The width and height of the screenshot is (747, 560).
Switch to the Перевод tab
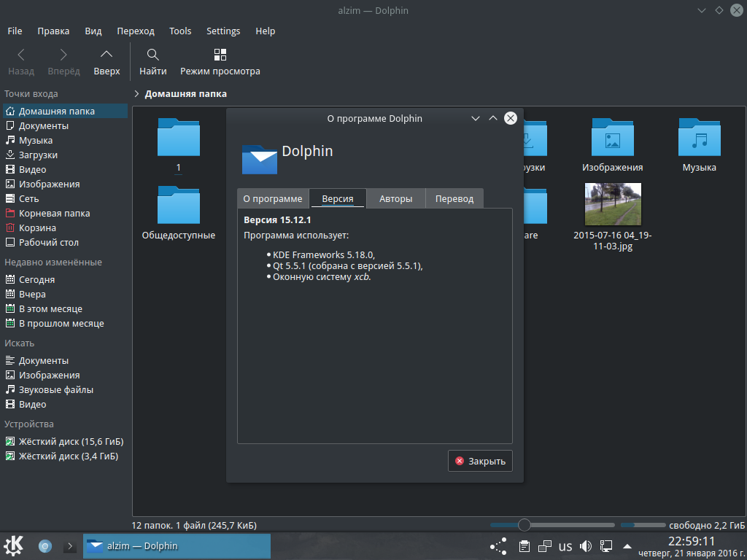click(x=454, y=199)
